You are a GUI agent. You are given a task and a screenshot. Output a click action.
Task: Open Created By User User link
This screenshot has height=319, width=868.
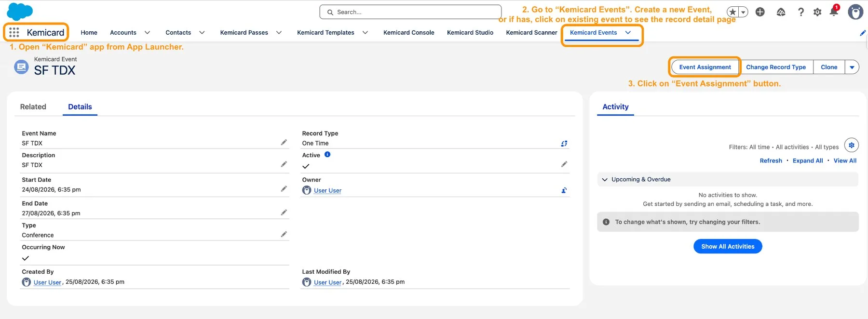pos(47,282)
